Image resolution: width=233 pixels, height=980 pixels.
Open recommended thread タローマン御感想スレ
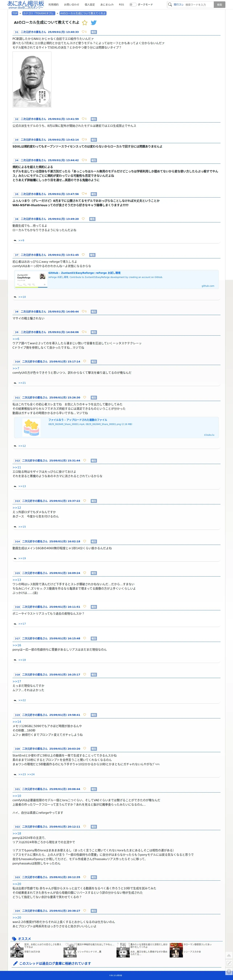197,945
